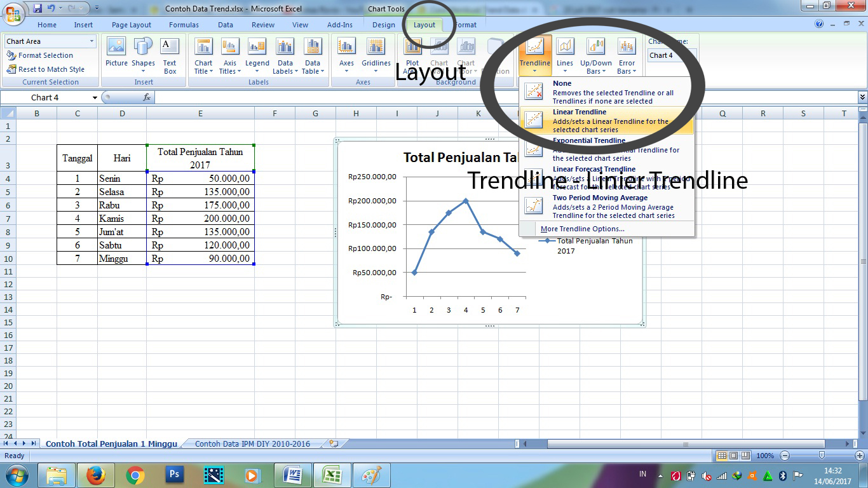Open the View ribbon tab
Image resolution: width=868 pixels, height=488 pixels.
[x=300, y=25]
